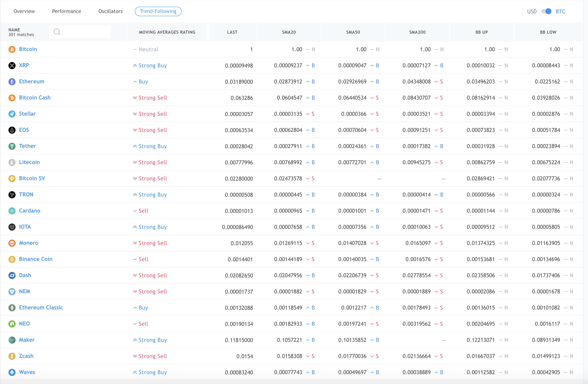
Task: Open the Dash link
Action: coord(25,275)
